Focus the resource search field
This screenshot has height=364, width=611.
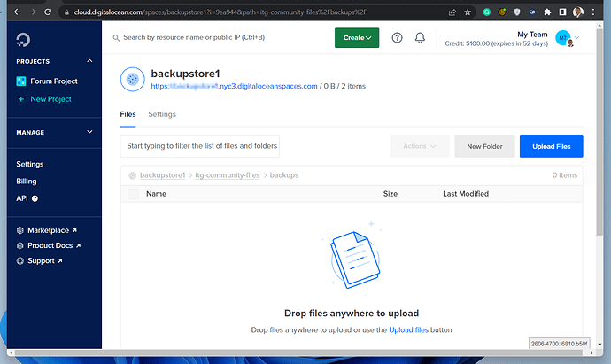tap(194, 38)
